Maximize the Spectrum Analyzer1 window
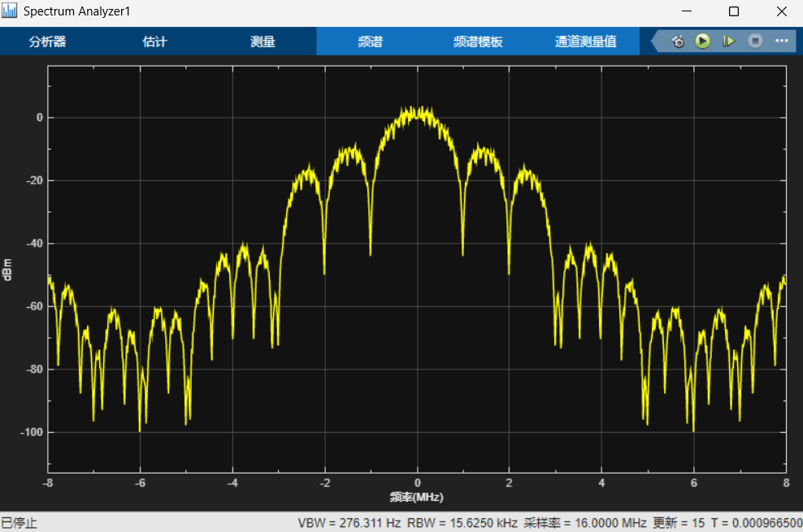This screenshot has width=803, height=532. tap(734, 11)
